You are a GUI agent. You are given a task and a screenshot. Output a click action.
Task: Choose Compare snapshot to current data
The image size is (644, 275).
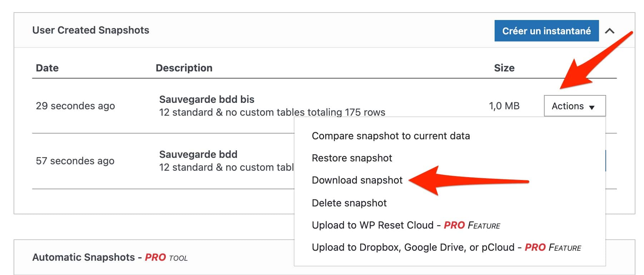(x=391, y=136)
